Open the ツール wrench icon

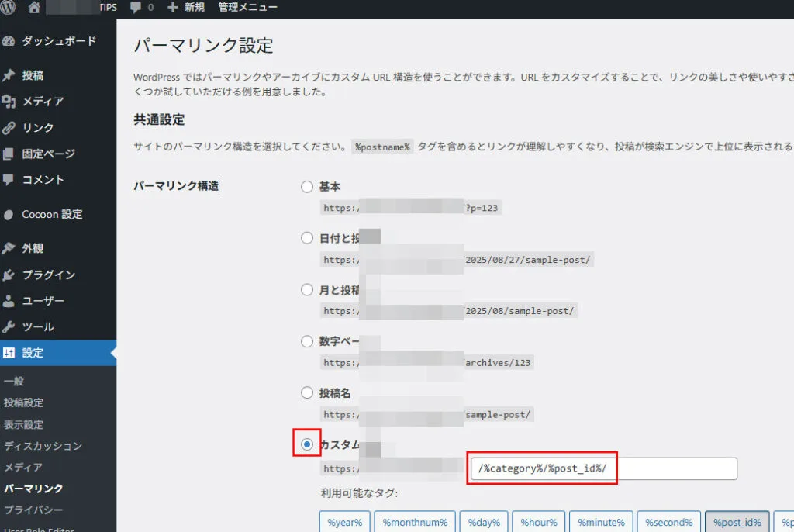tap(9, 327)
